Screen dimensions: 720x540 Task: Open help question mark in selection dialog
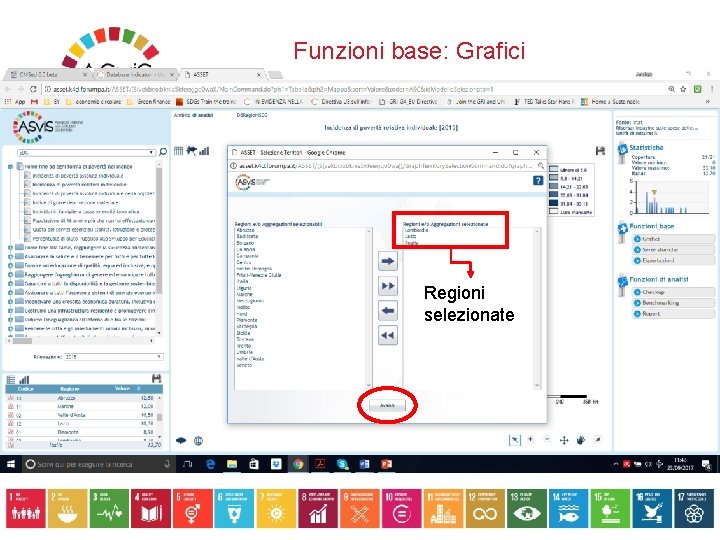click(538, 180)
